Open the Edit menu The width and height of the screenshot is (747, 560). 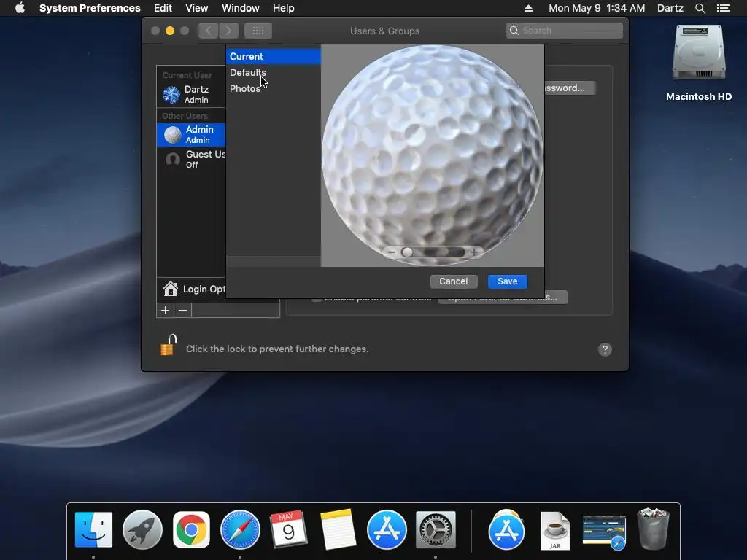point(163,8)
